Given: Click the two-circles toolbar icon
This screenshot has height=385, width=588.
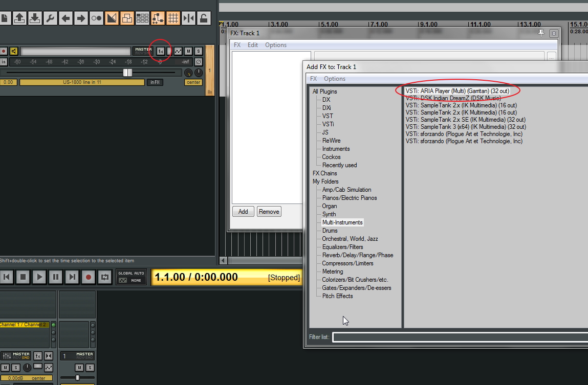Looking at the screenshot, I should click(x=96, y=18).
